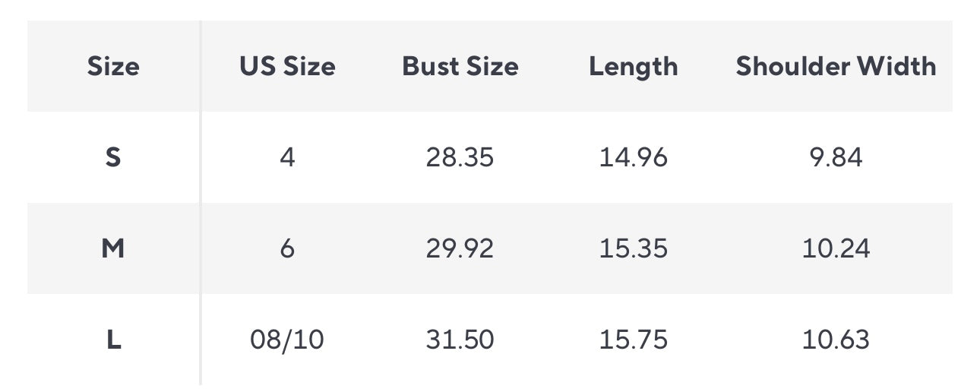Click the Size column header
980x392 pixels.
[113, 67]
